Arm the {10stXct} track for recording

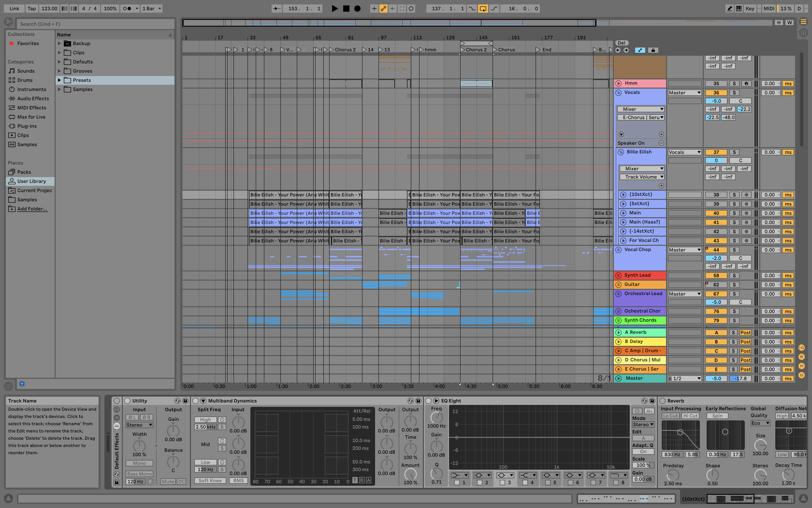746,195
